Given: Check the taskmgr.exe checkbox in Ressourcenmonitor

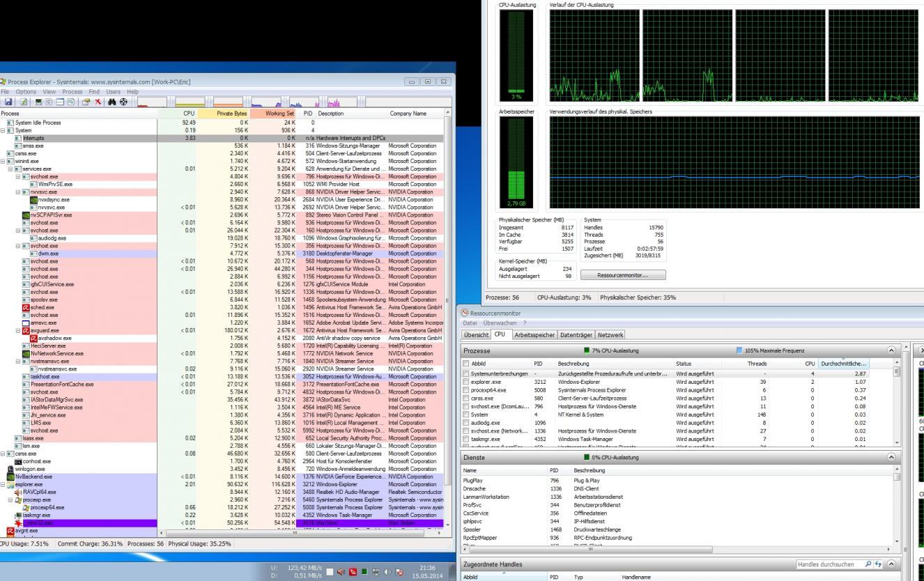Looking at the screenshot, I should click(465, 438).
